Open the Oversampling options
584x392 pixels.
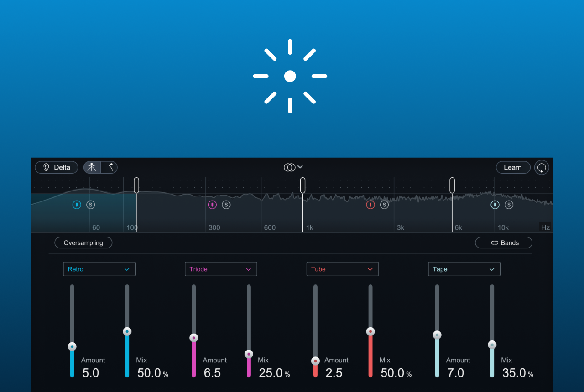click(x=83, y=243)
